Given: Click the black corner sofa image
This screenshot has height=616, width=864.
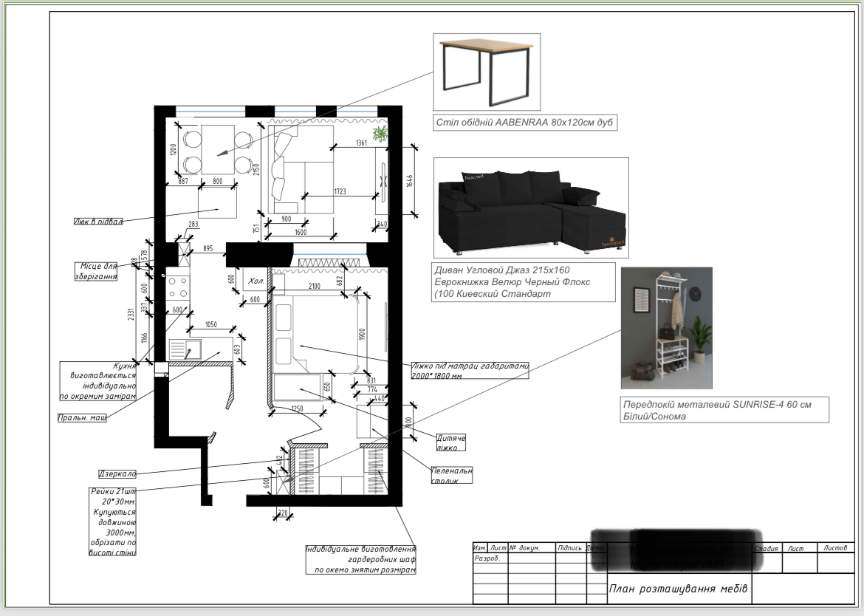Looking at the screenshot, I should click(531, 208).
